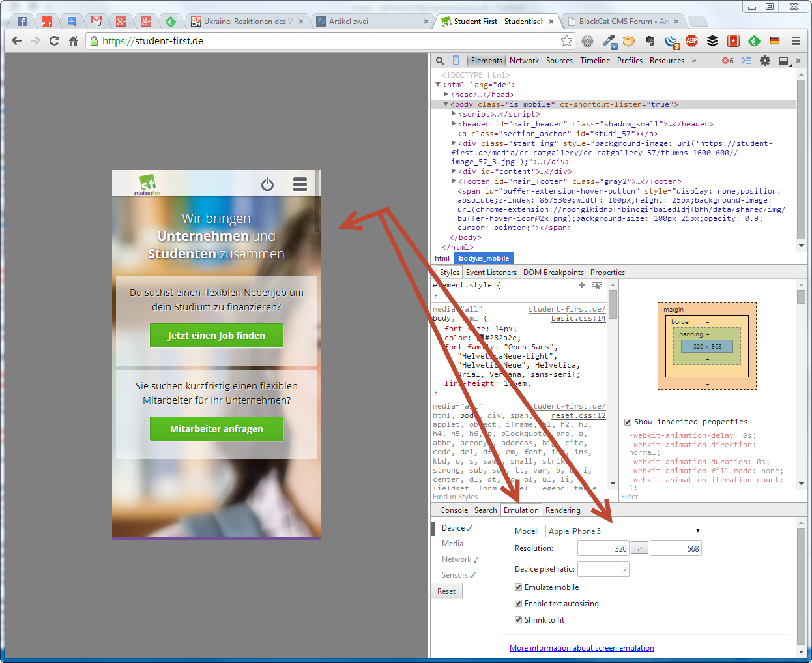Disable Enable text autosizing option

pos(519,604)
